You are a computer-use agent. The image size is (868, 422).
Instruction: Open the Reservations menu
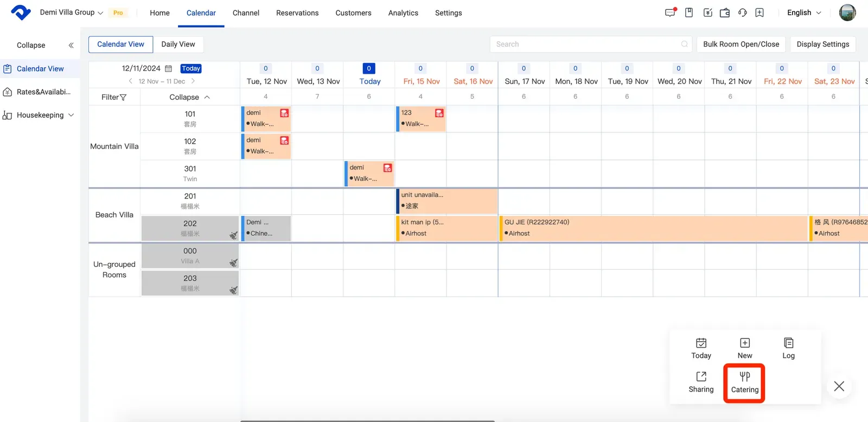(297, 13)
